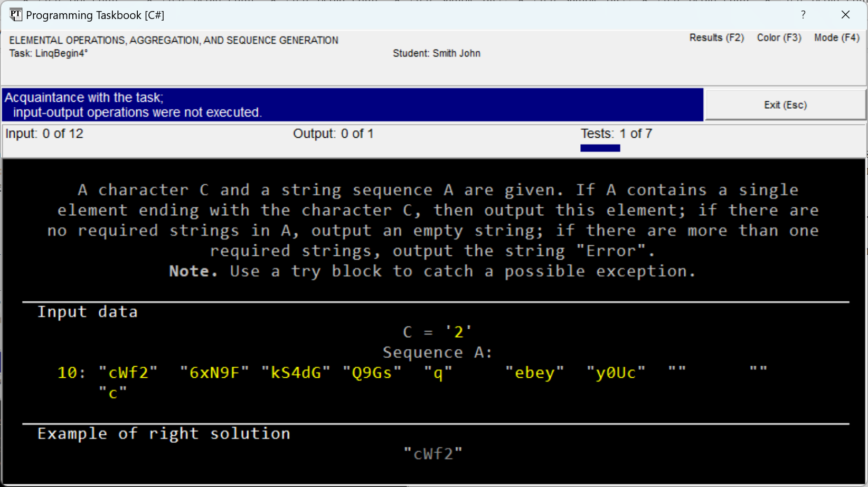
Task: Click the character value '2' for C
Action: click(458, 332)
